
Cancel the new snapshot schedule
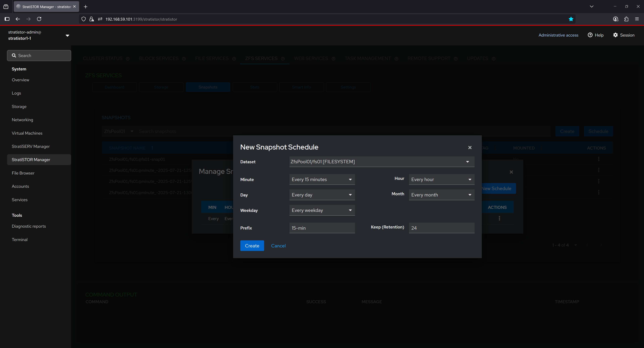pyautogui.click(x=278, y=246)
